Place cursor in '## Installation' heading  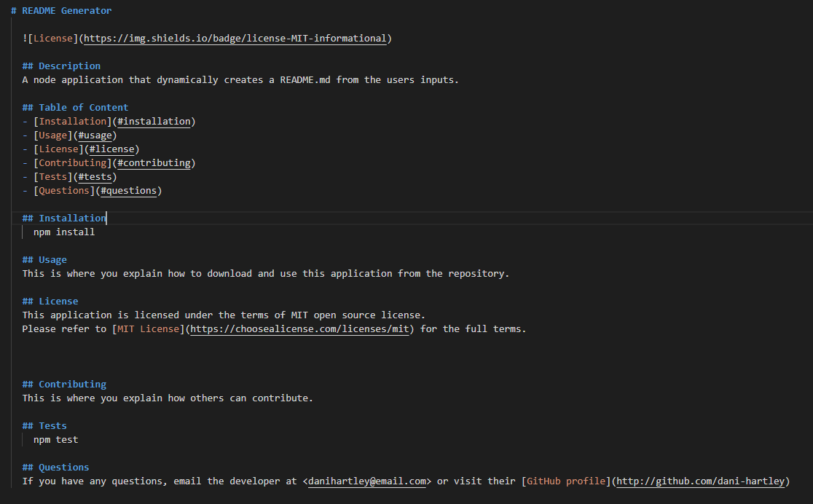click(64, 218)
